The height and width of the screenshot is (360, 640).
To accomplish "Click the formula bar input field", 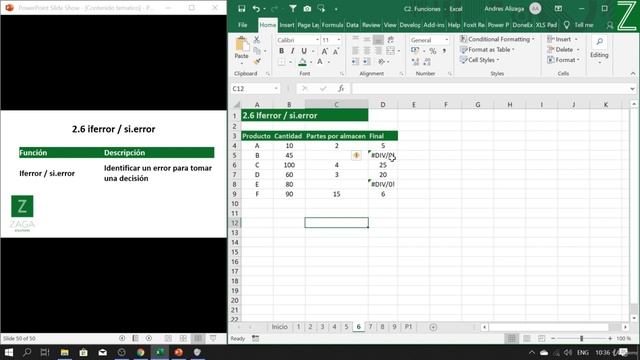I will click(x=490, y=89).
